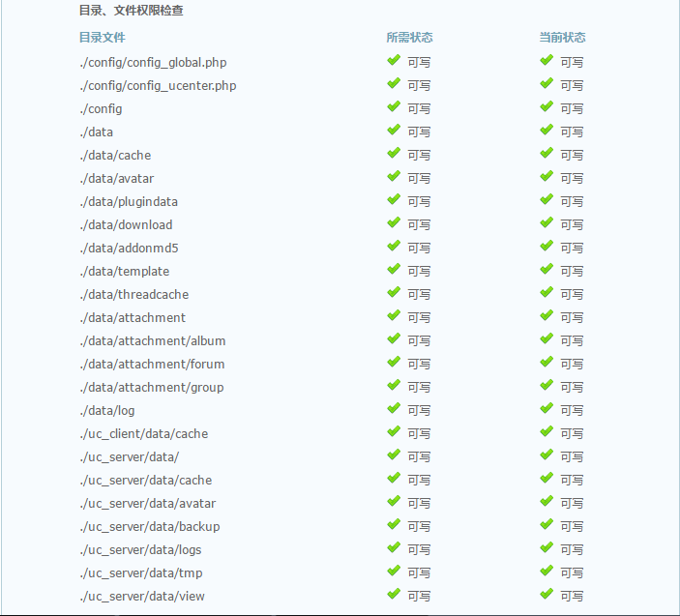Select path ./uc_server/data/backup
The height and width of the screenshot is (616, 680).
(150, 526)
